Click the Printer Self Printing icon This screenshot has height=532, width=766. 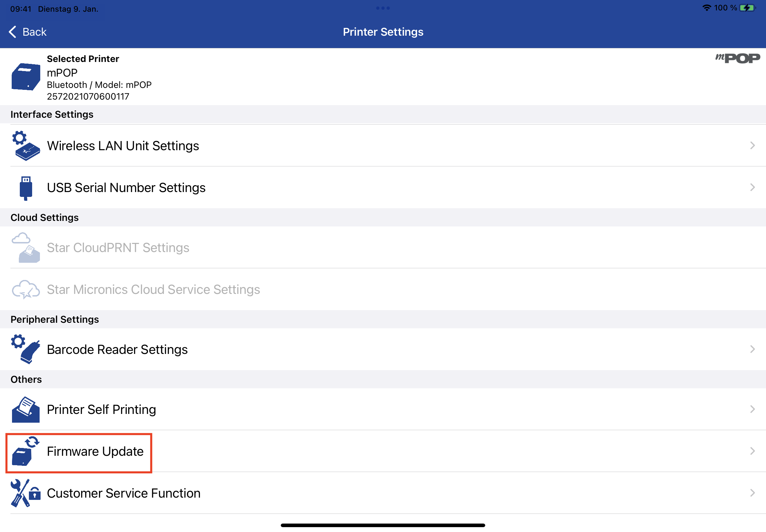pos(26,409)
